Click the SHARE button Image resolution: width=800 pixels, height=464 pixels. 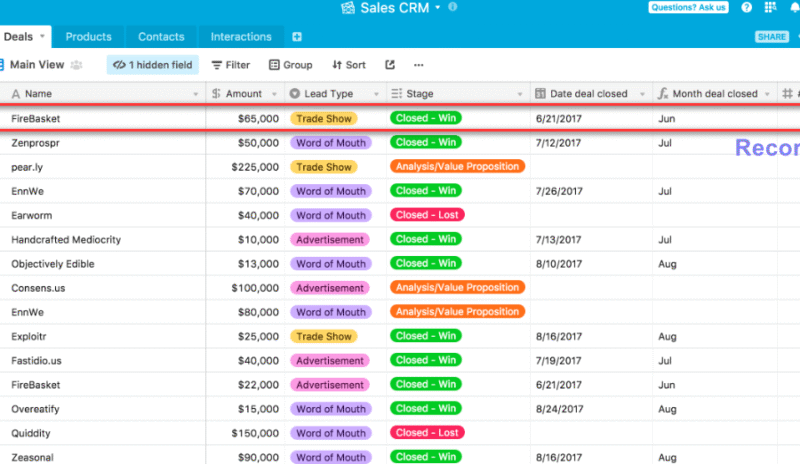[x=772, y=37]
